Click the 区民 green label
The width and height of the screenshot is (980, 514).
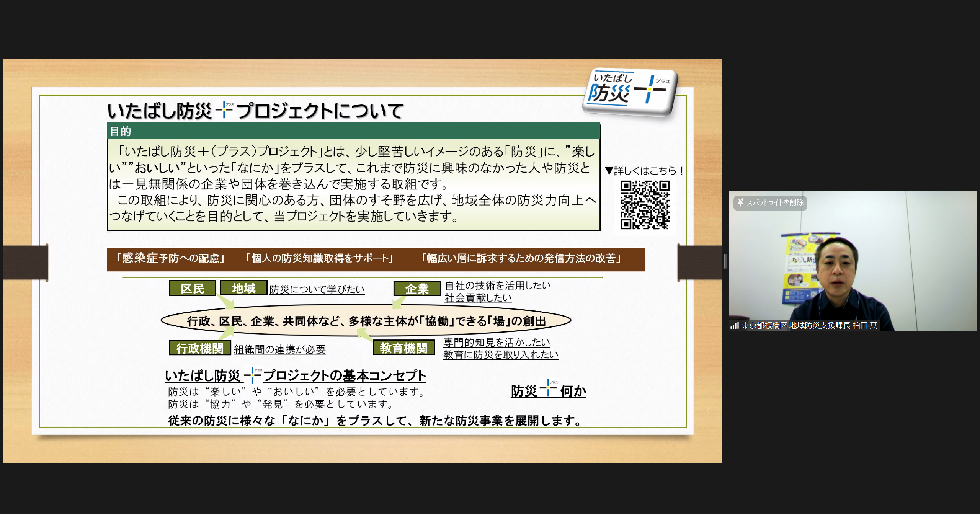[192, 288]
